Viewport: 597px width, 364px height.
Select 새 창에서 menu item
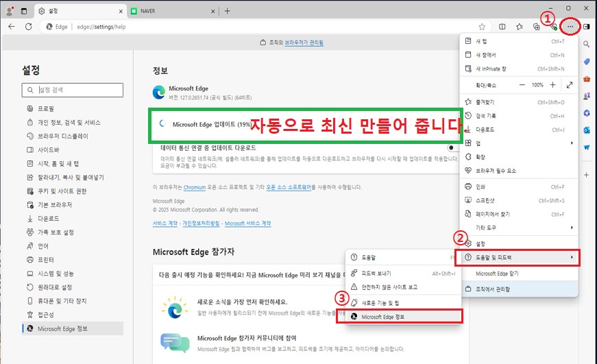tap(519, 56)
